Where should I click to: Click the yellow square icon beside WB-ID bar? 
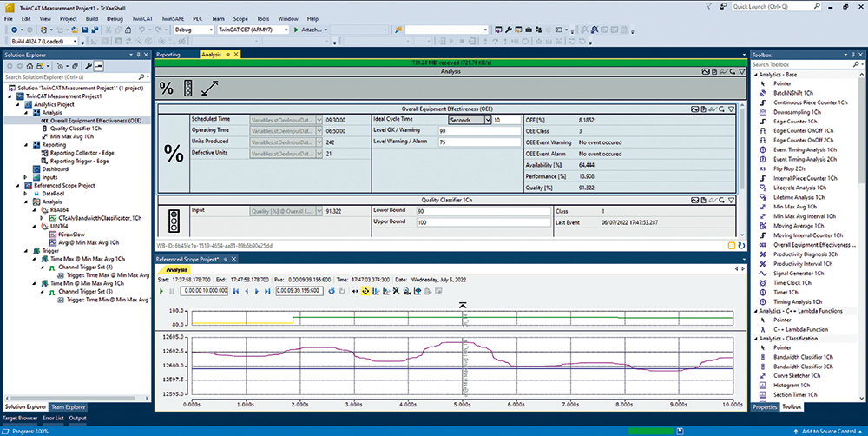(731, 246)
